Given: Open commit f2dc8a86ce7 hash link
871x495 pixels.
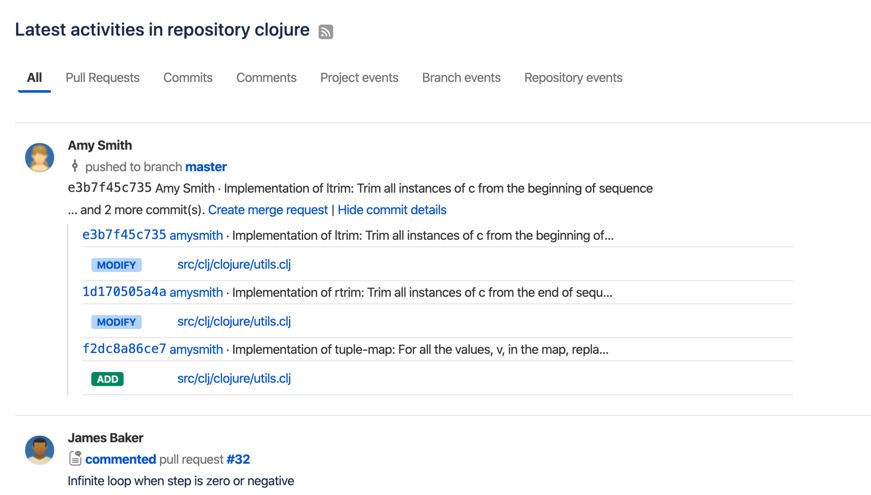Looking at the screenshot, I should tap(124, 349).
